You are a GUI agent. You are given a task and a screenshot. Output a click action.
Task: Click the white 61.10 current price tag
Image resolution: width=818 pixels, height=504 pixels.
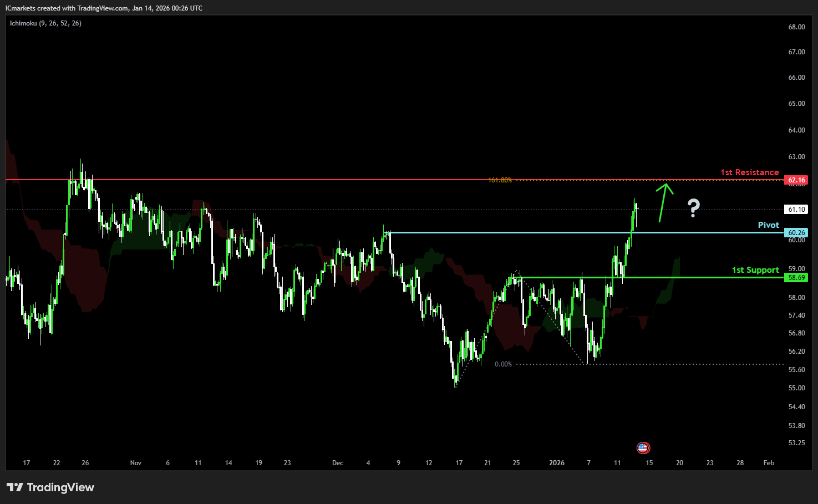[796, 210]
